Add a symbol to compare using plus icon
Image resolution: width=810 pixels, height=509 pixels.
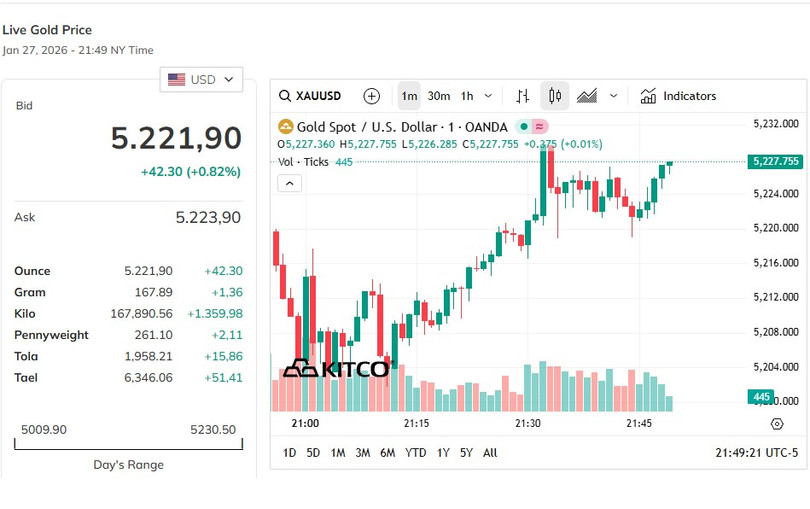[x=372, y=96]
